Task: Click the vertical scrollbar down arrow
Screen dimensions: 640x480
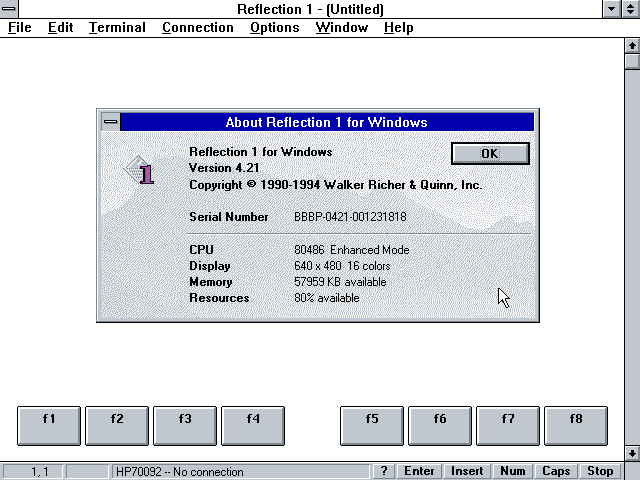Action: [x=632, y=453]
